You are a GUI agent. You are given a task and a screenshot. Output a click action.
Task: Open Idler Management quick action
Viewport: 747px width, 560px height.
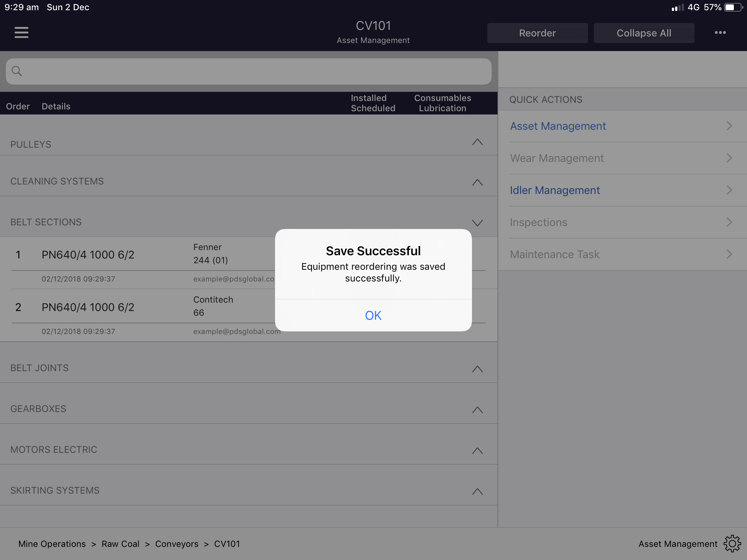click(x=622, y=190)
